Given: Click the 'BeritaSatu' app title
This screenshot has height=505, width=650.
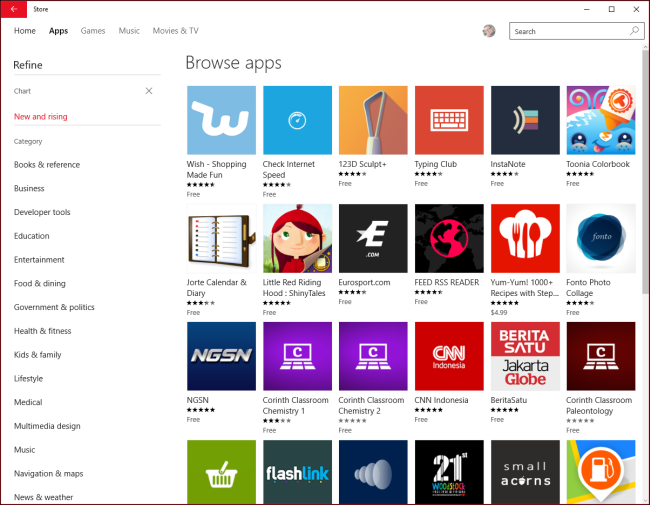Looking at the screenshot, I should tap(509, 400).
